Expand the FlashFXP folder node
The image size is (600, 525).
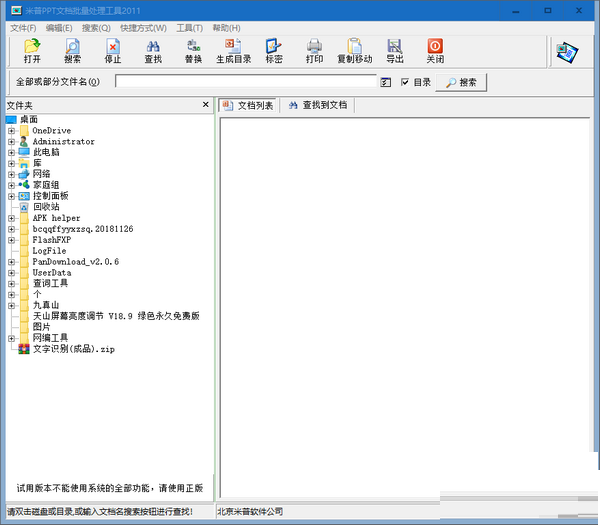pos(11,240)
